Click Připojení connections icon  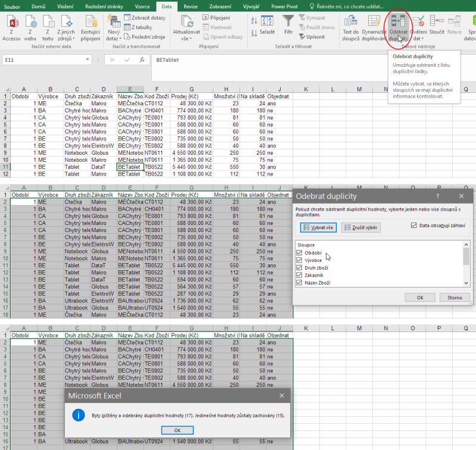[x=216, y=18]
